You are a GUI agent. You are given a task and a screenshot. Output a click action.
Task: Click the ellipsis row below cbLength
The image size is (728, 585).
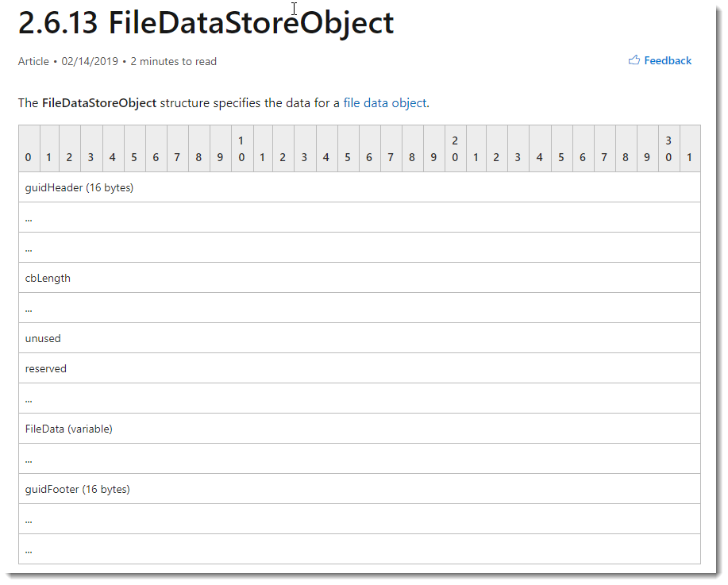pos(359,309)
